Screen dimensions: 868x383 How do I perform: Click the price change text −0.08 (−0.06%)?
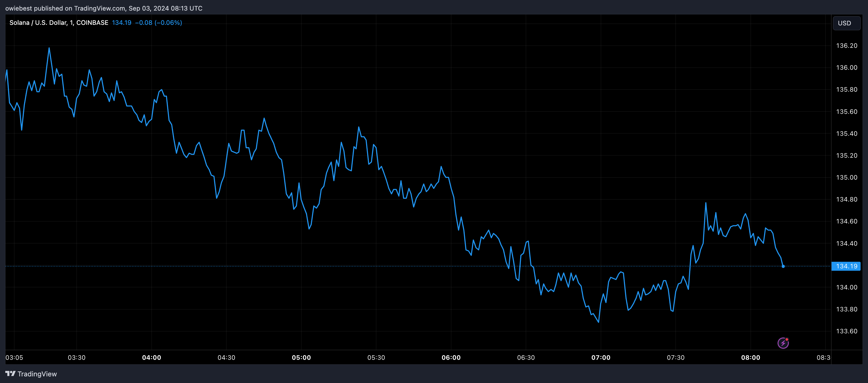[158, 22]
